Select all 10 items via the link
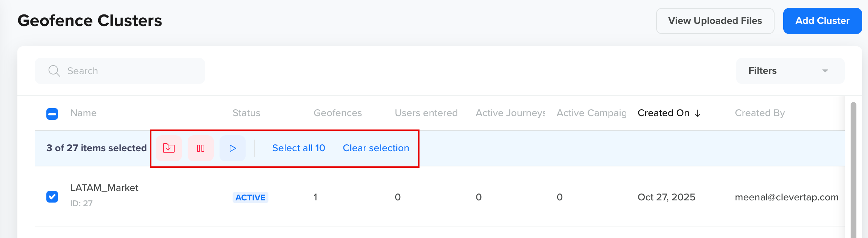Screen dimensions: 868x238 coord(298,148)
